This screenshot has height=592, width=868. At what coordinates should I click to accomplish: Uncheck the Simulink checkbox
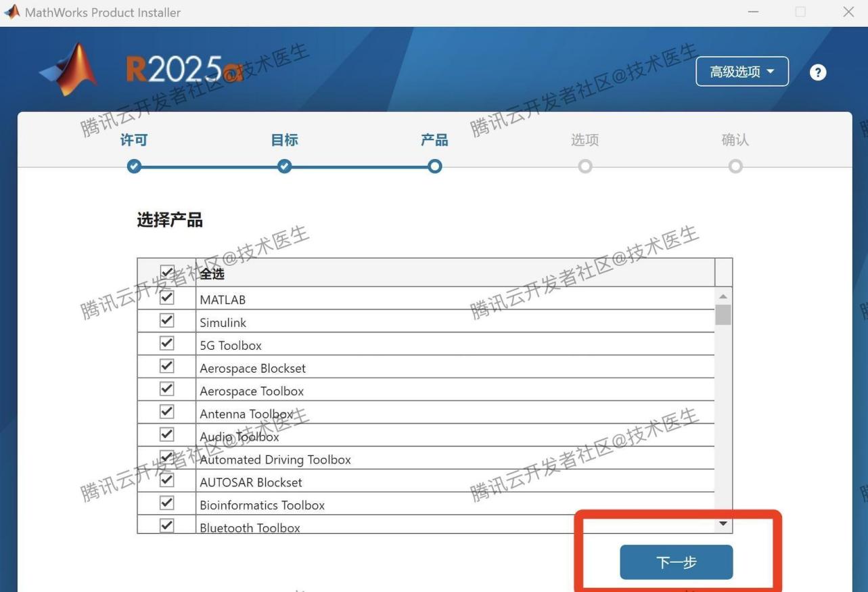click(166, 320)
